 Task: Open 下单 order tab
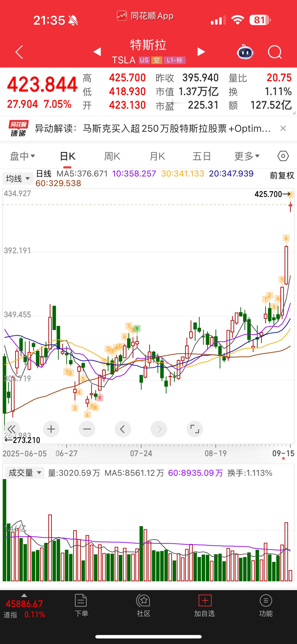[x=81, y=606]
